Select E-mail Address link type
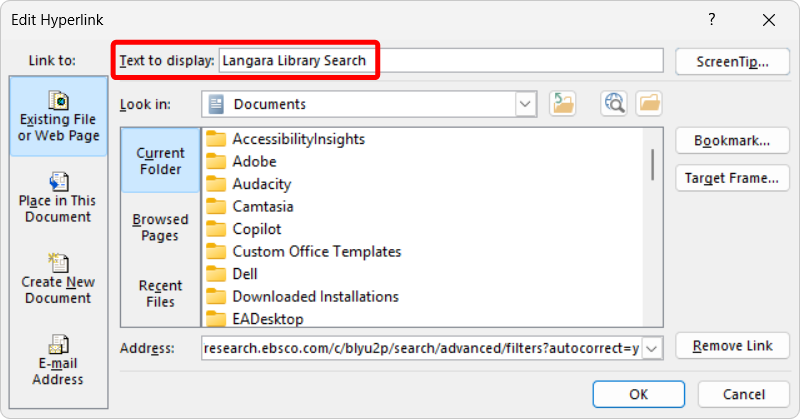800x419 pixels. click(x=59, y=359)
